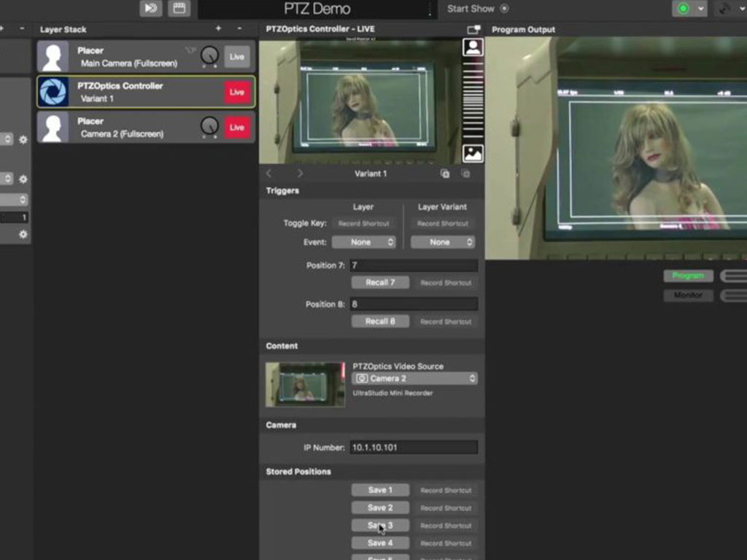Detach the PTZOptics Controller preview window icon
Screen dimensions: 747x560
(x=473, y=29)
